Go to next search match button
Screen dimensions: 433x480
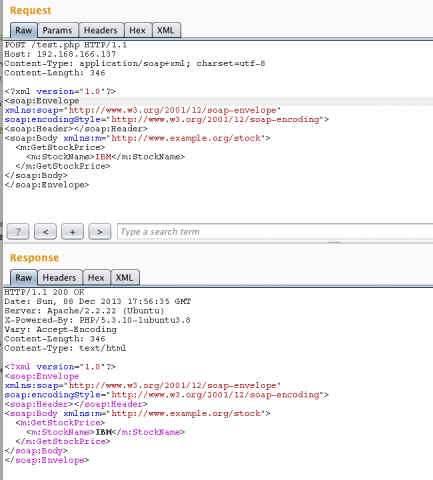coord(100,232)
